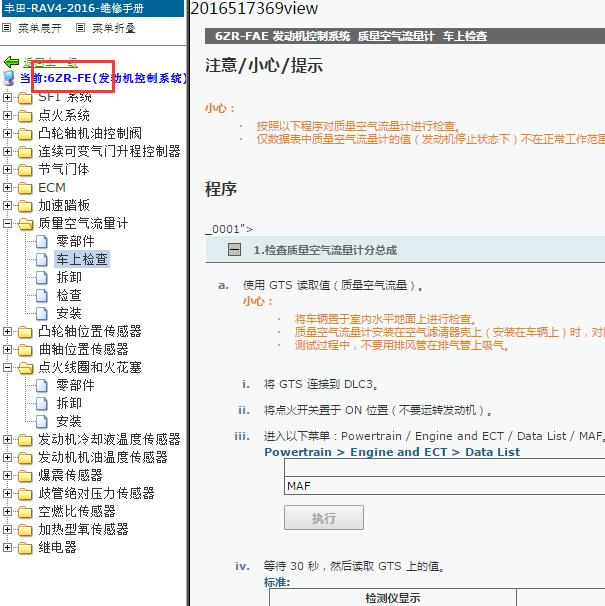Click the 执行 button

pos(324,517)
